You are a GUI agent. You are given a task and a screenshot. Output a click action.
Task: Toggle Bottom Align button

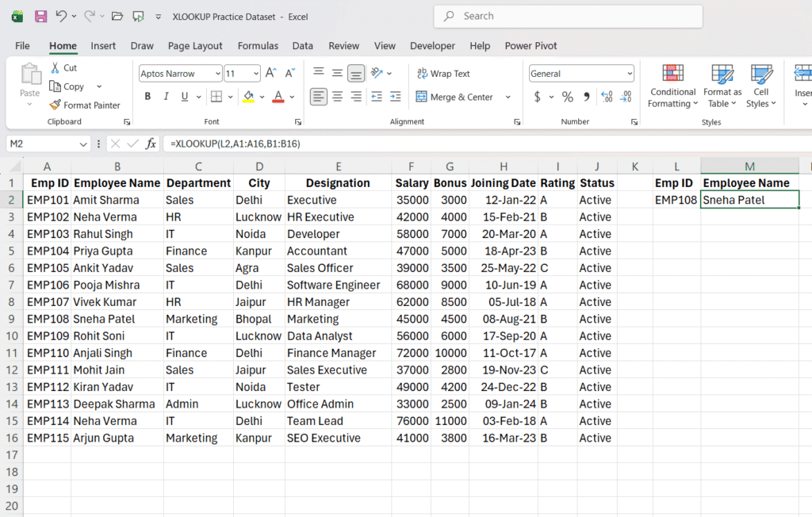pyautogui.click(x=356, y=73)
